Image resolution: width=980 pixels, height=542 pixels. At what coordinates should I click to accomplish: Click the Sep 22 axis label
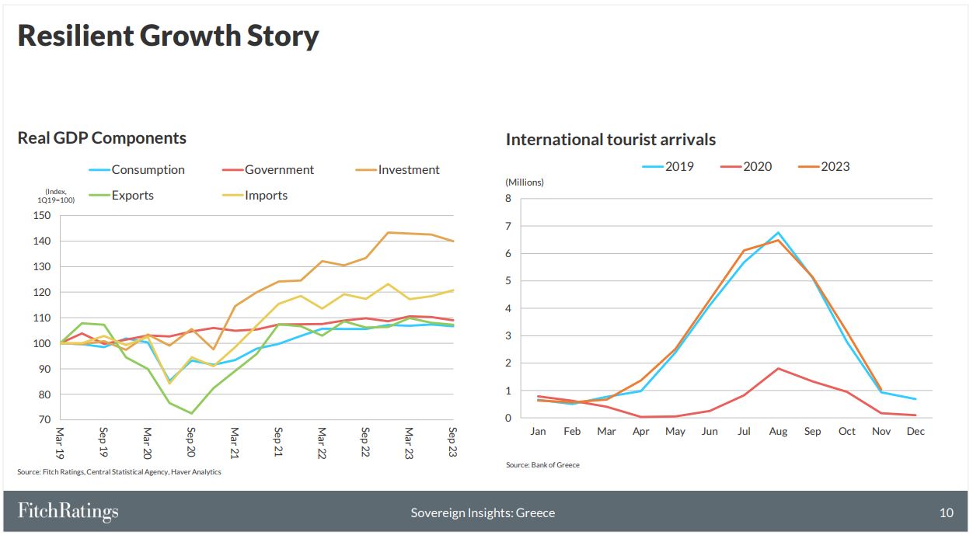pos(365,441)
